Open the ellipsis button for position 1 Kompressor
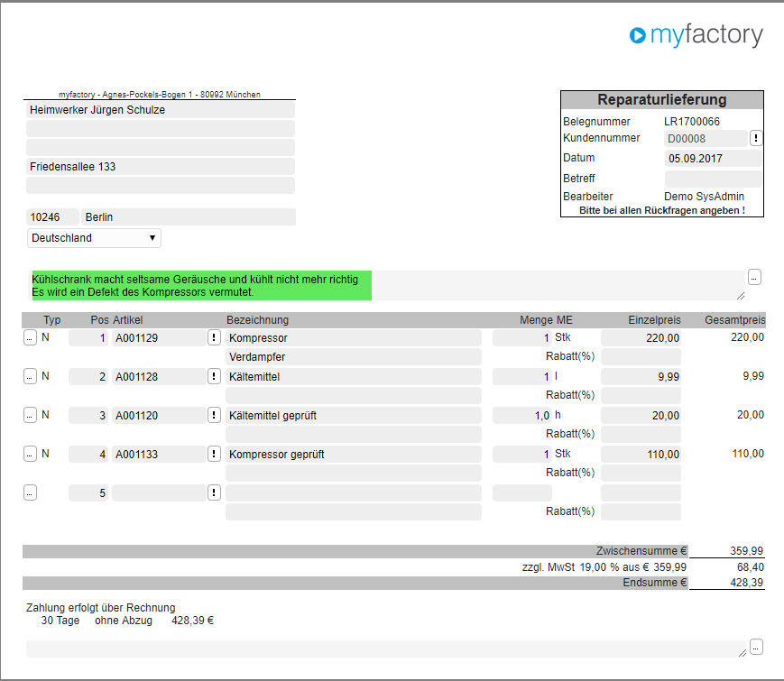Screen dimensions: 784x681 click(30, 337)
